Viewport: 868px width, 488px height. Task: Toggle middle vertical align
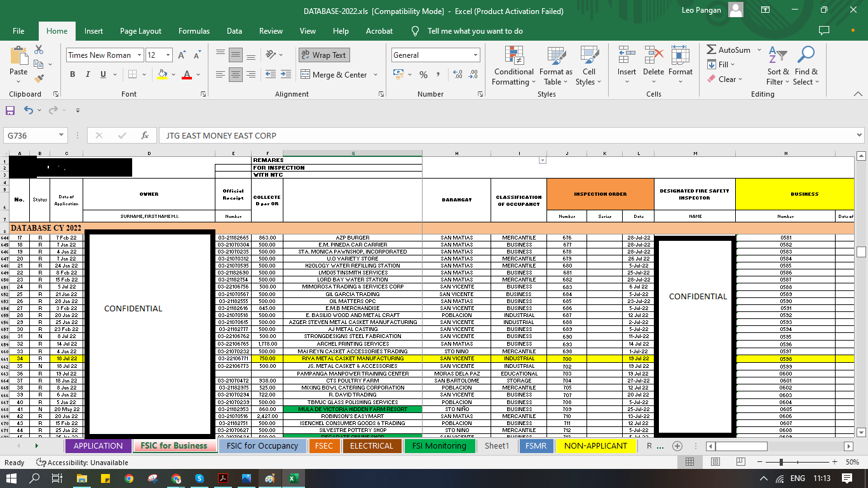point(236,55)
